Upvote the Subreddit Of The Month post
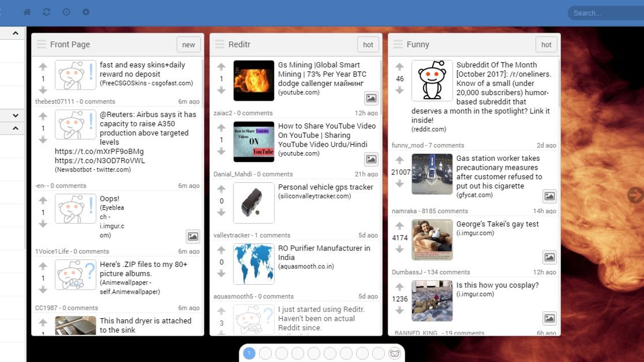Image resolution: width=644 pixels, height=362 pixels. (x=399, y=67)
